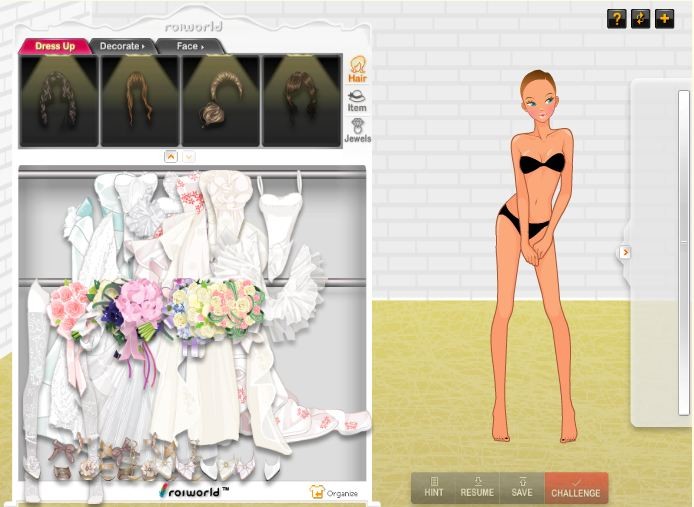Select the Hair category icon
Screen dimensions: 694x507
[357, 69]
